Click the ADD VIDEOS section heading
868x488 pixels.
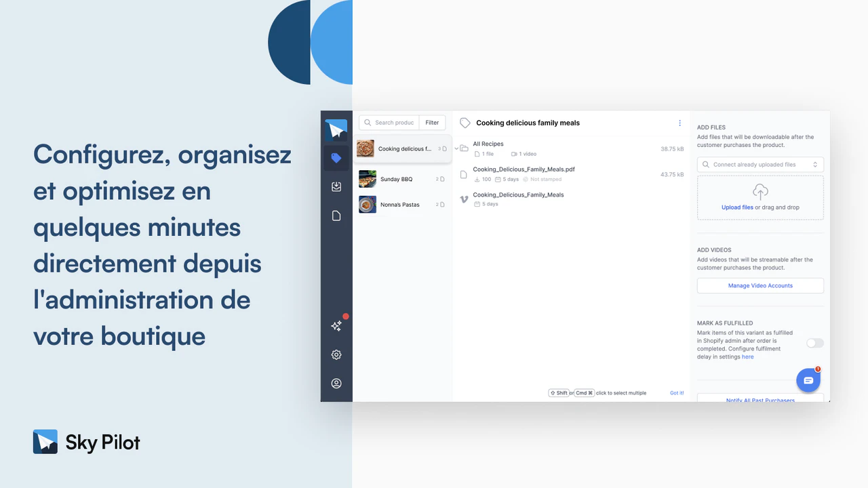(714, 250)
